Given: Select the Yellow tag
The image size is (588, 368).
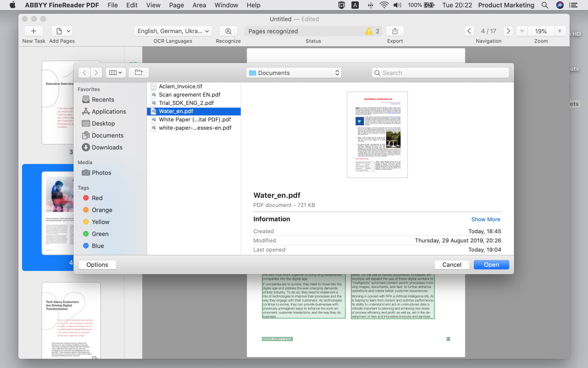Looking at the screenshot, I should (x=96, y=222).
